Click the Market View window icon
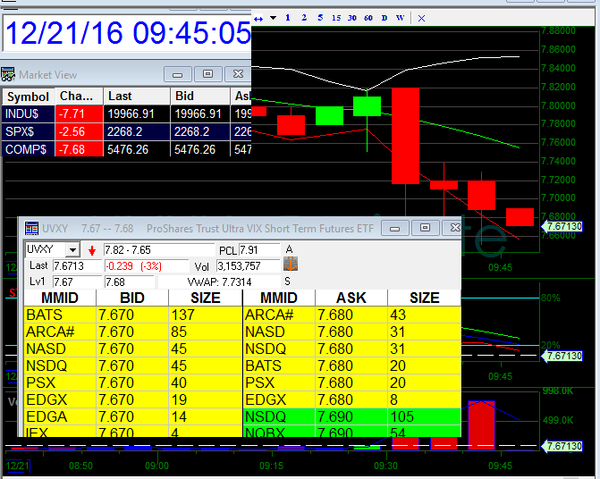The image size is (600, 479). point(8,74)
